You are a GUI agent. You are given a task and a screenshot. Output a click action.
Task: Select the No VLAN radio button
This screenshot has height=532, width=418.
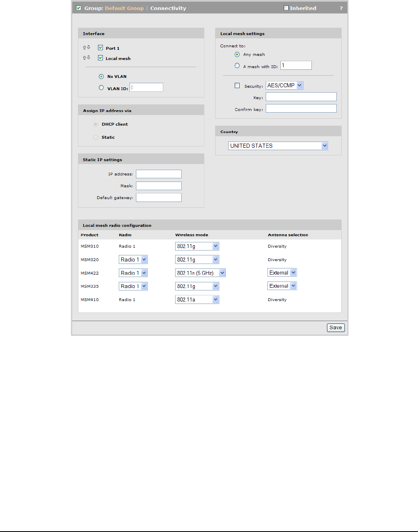(101, 76)
